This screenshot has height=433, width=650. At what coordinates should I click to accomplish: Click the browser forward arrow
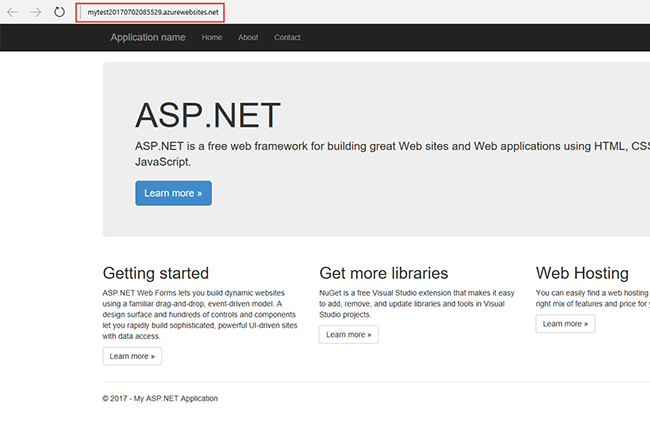pos(36,12)
